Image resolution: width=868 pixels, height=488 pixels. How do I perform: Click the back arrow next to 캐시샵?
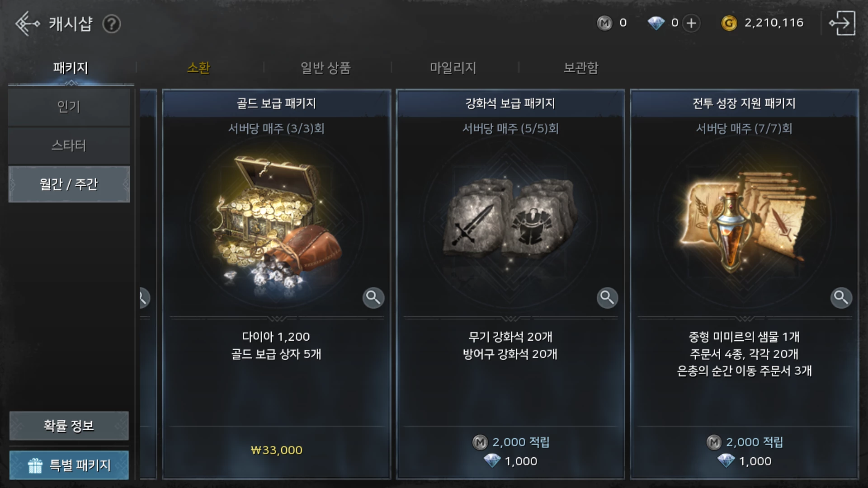click(27, 23)
